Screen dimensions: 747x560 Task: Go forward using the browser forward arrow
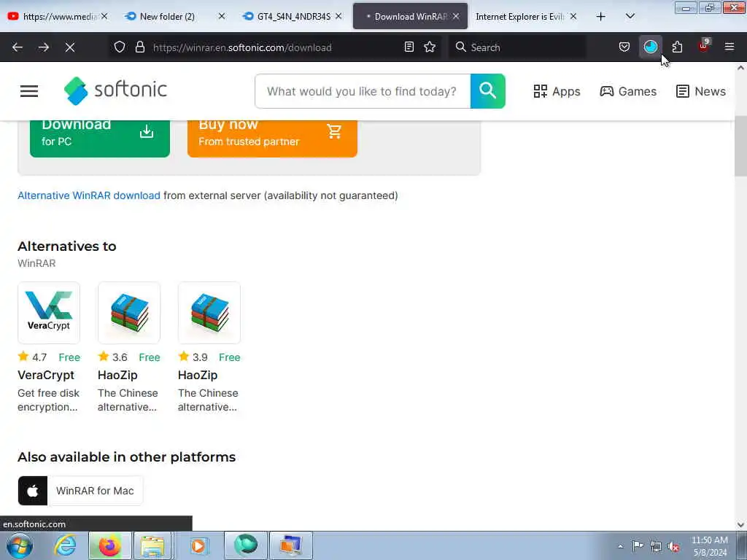pyautogui.click(x=43, y=47)
